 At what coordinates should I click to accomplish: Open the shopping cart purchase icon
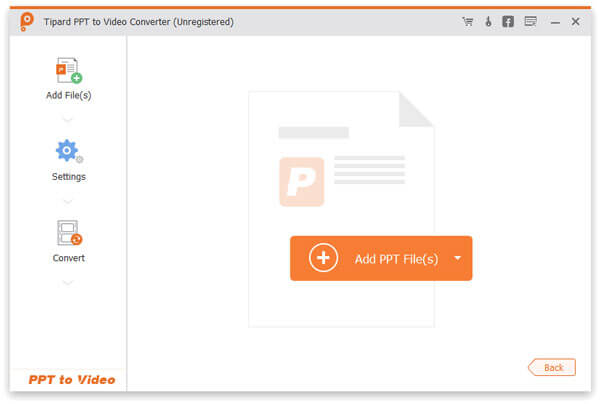click(x=468, y=22)
